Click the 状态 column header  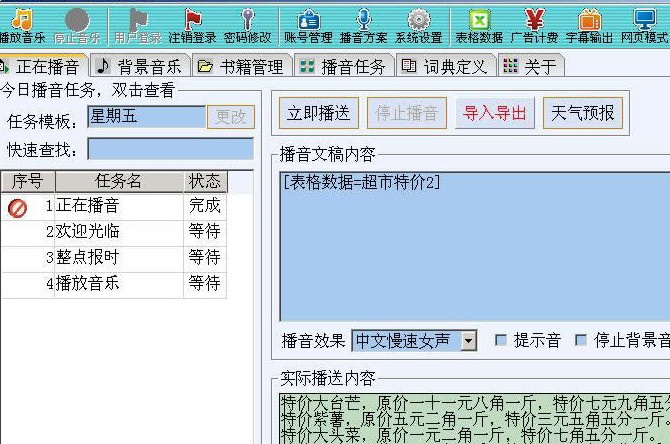tap(205, 181)
